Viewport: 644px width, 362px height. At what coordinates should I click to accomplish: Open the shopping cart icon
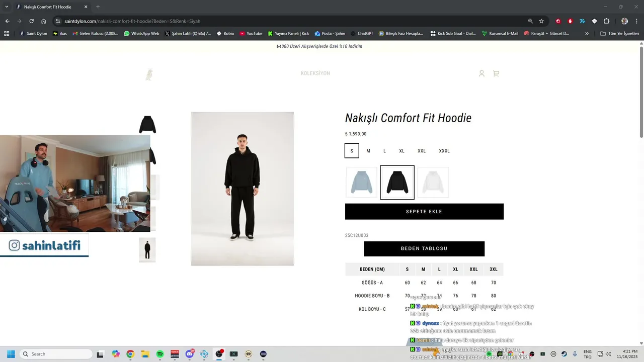pos(496,73)
